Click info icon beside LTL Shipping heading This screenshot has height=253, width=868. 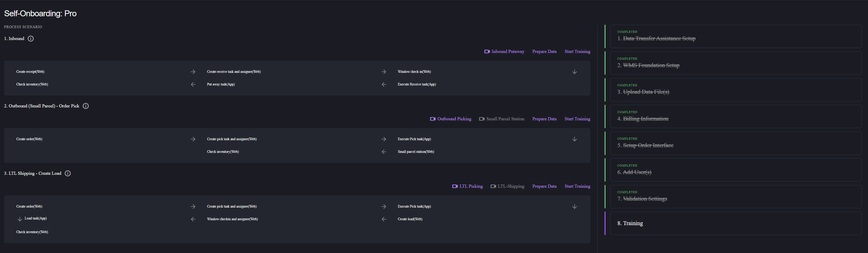pyautogui.click(x=68, y=173)
